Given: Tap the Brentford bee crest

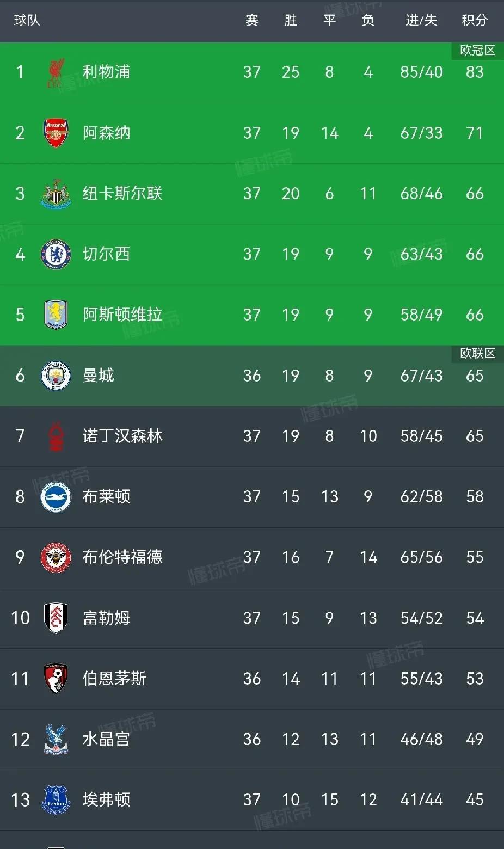Looking at the screenshot, I should pos(56,557).
